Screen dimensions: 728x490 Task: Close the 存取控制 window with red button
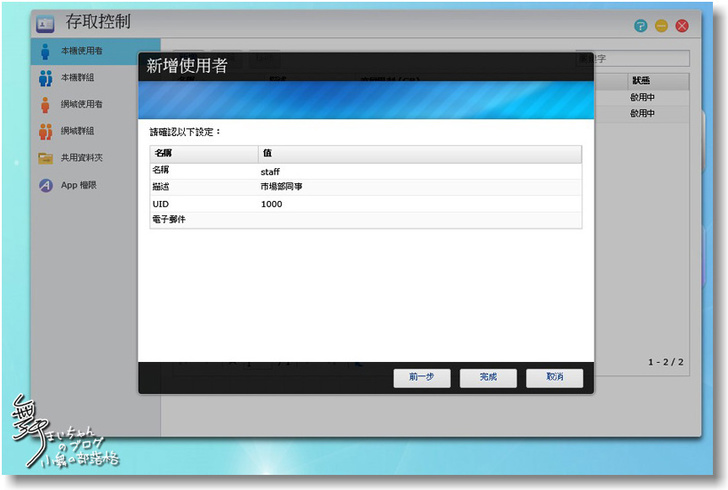click(x=682, y=26)
